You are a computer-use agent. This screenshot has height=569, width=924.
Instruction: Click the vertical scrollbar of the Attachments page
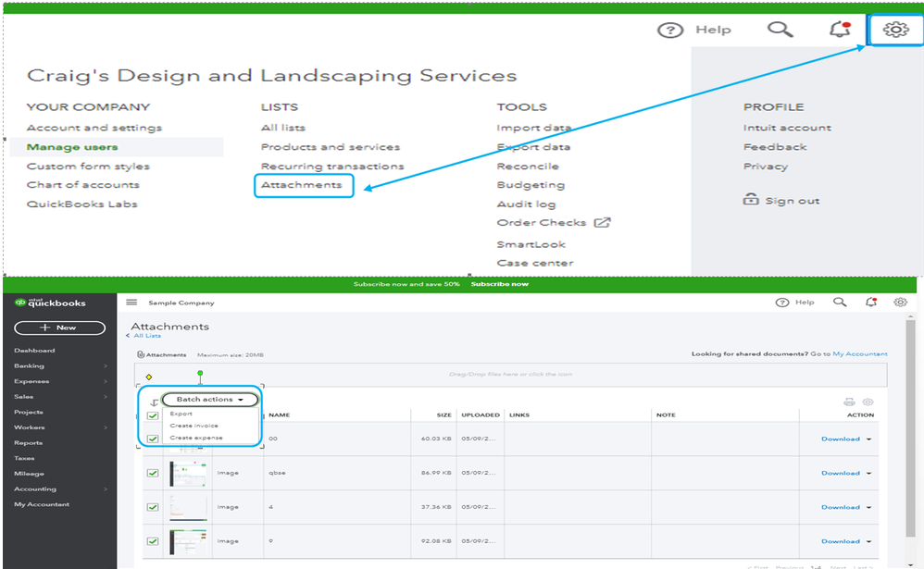click(910, 428)
